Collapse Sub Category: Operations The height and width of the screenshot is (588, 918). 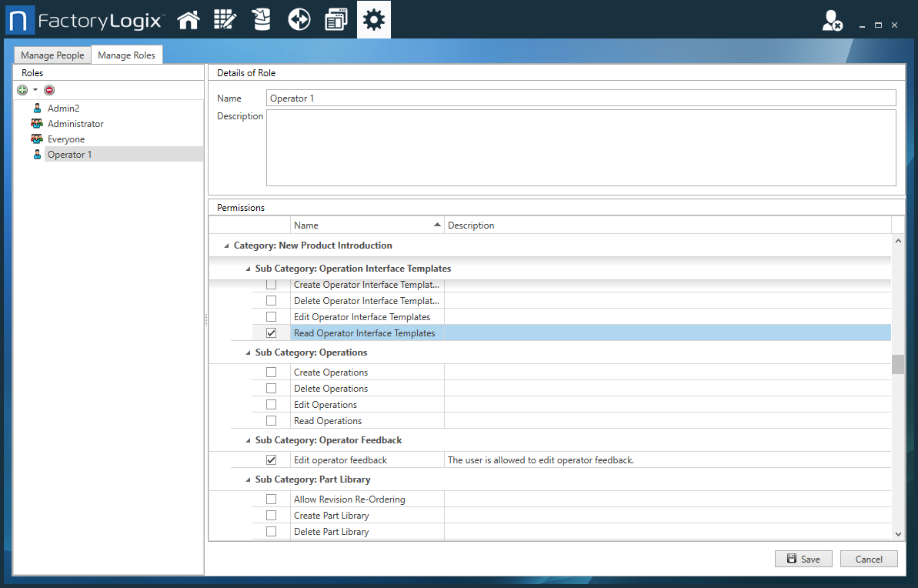point(248,352)
